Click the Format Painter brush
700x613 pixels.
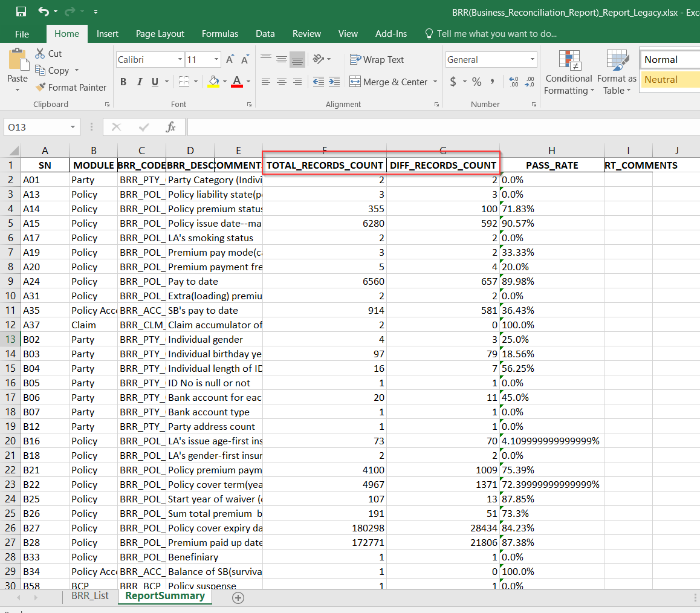[41, 87]
